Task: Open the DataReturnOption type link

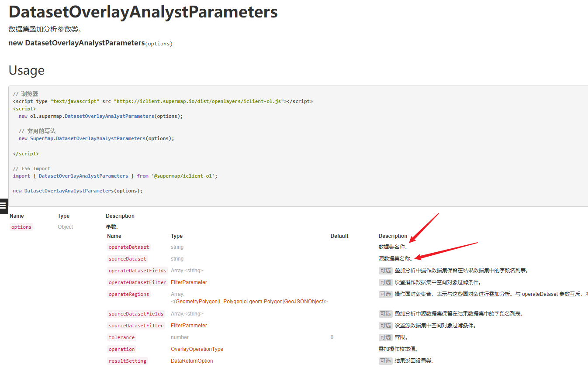Action: [192, 361]
